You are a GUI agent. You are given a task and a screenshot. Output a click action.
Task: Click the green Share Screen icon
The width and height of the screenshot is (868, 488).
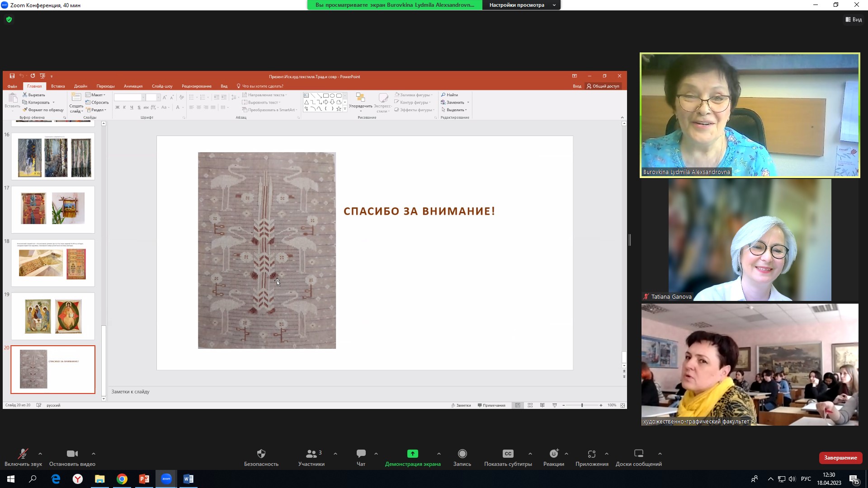[412, 454]
